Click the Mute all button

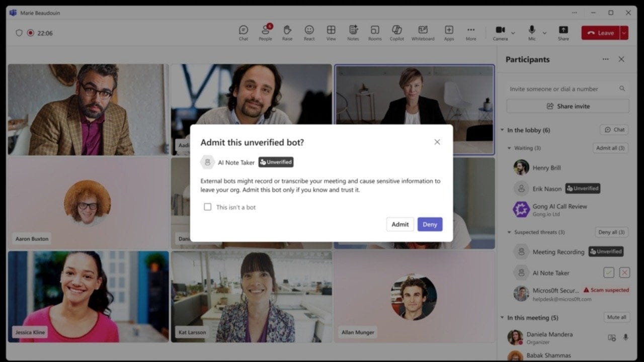616,317
